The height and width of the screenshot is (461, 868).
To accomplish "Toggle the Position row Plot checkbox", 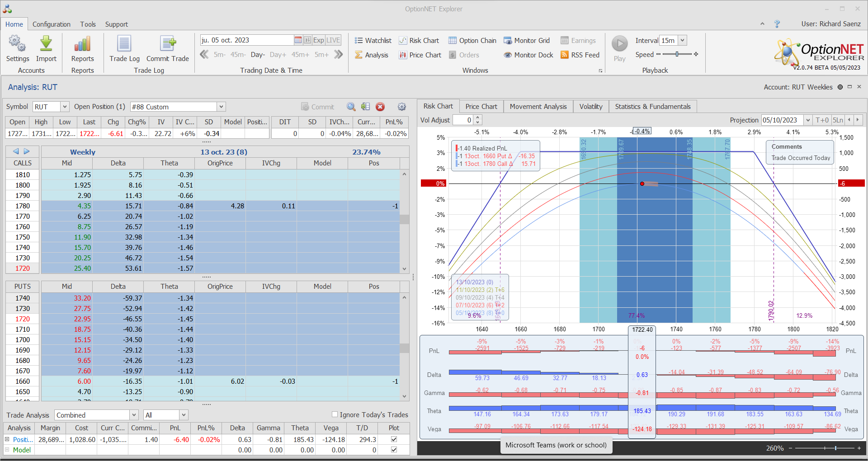I will pos(394,439).
